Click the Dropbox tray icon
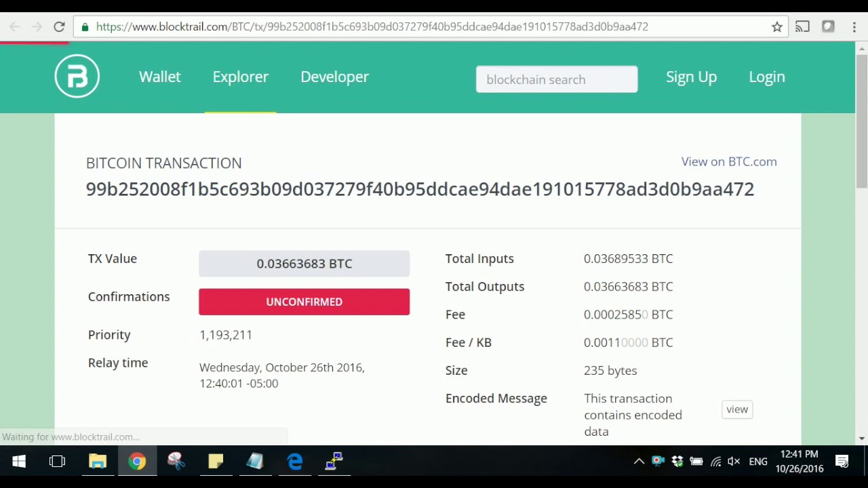Screen dimensions: 868x488 pos(677,462)
